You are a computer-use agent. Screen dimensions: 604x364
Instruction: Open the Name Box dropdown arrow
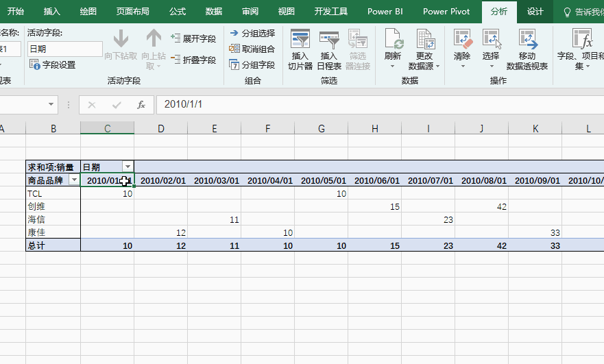pos(51,104)
